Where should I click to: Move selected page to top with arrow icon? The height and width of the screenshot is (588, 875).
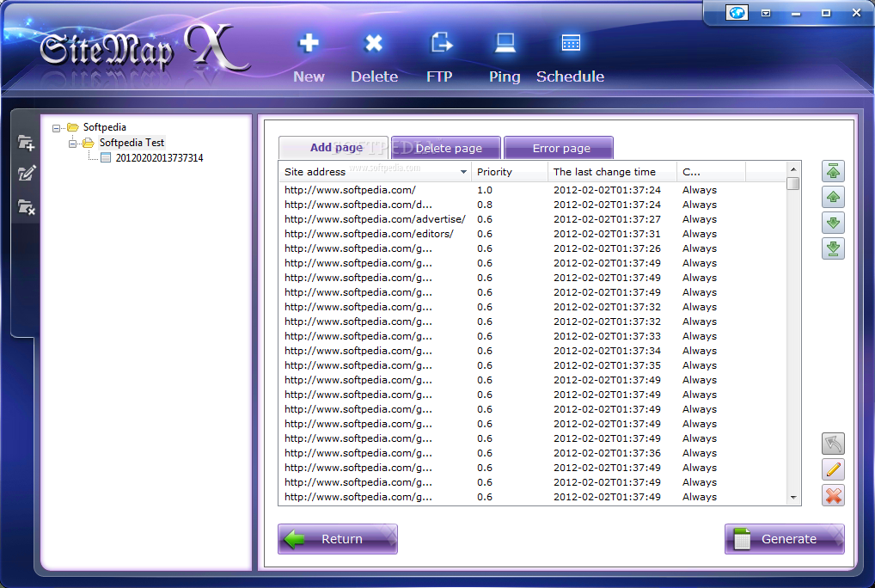(x=833, y=171)
